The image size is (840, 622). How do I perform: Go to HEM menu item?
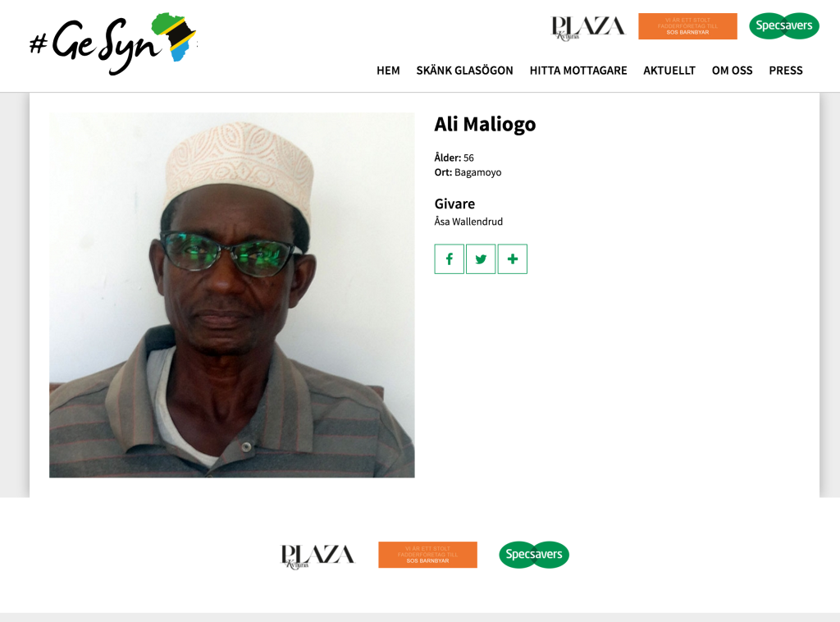[388, 71]
